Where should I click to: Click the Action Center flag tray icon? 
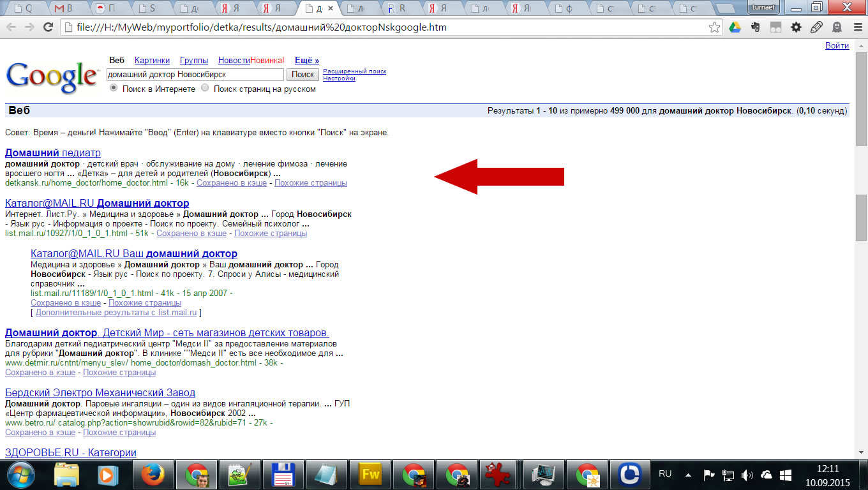[708, 475]
